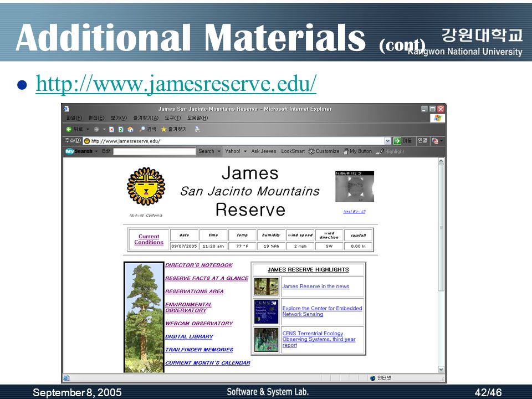Open CENS Terrestrial Ecology Observing Systems report link
Viewport: 532px width, 399px height.
coord(319,339)
